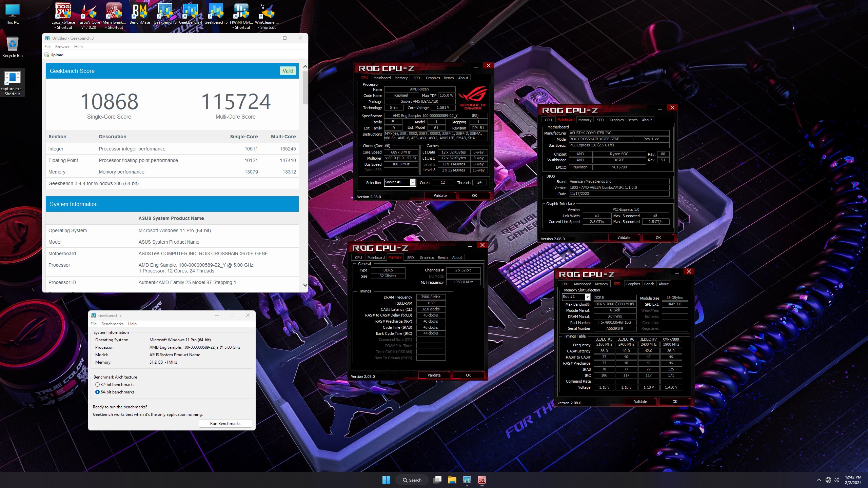The image size is (868, 488).
Task: Click the Valid badge in Geekbench Score
Action: point(288,71)
